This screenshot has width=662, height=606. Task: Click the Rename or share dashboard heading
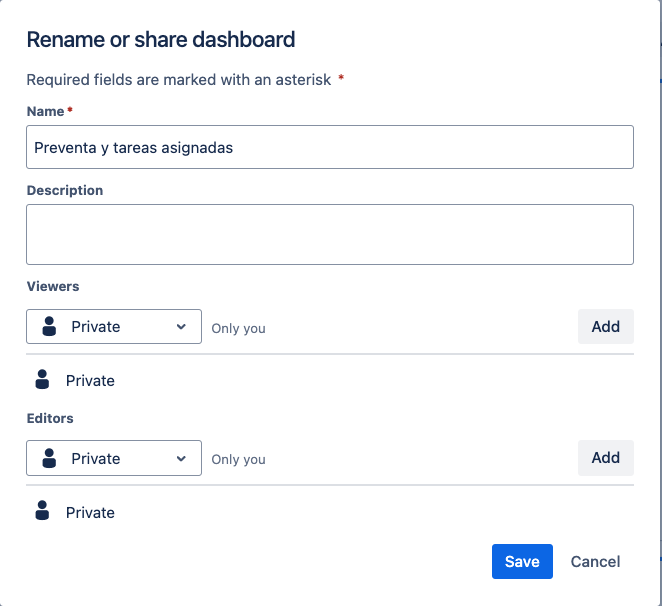click(161, 39)
